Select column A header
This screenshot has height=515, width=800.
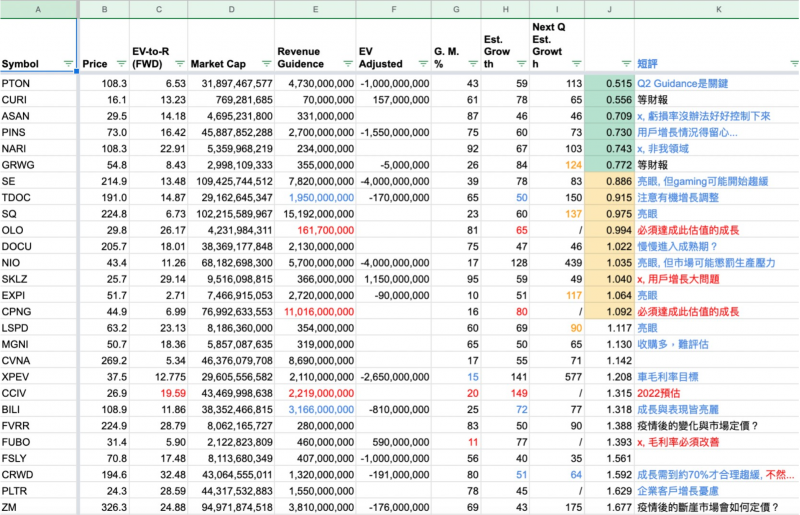(38, 9)
